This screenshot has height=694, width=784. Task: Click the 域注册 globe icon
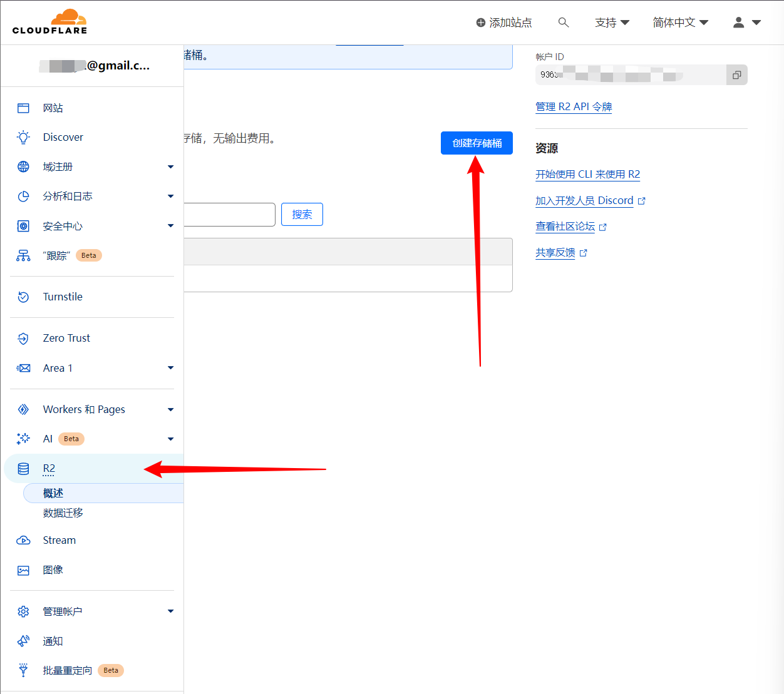coord(23,166)
